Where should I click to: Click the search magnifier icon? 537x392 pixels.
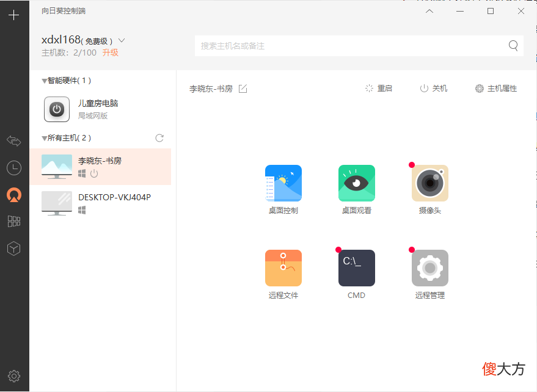coord(513,46)
